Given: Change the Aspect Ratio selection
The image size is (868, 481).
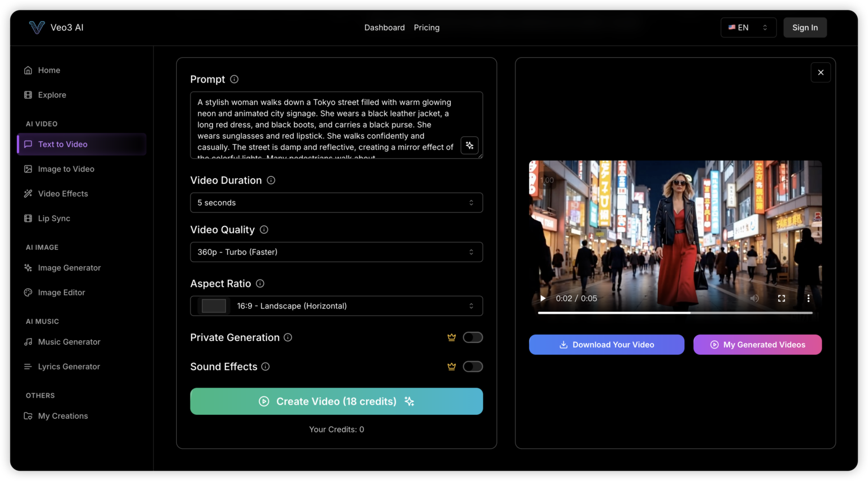Looking at the screenshot, I should pos(336,306).
